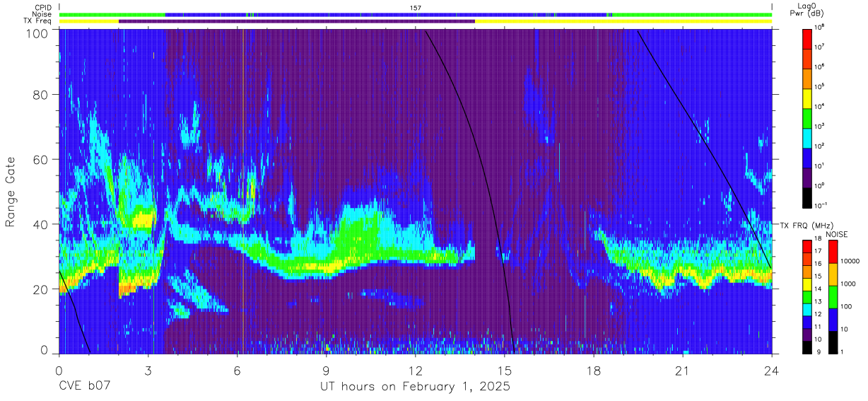Click the Noise row label at top left

42,14
